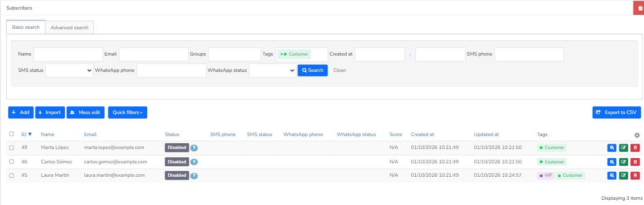Focus the Name search field
This screenshot has width=644, height=205.
[x=68, y=54]
